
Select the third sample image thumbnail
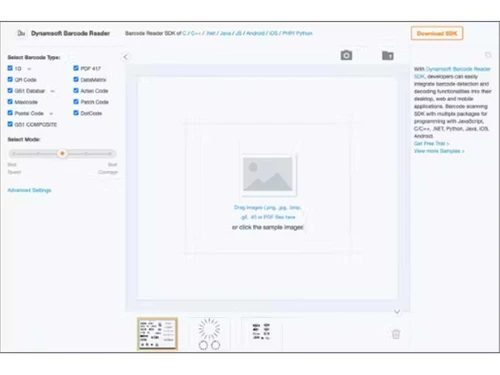[x=261, y=334]
